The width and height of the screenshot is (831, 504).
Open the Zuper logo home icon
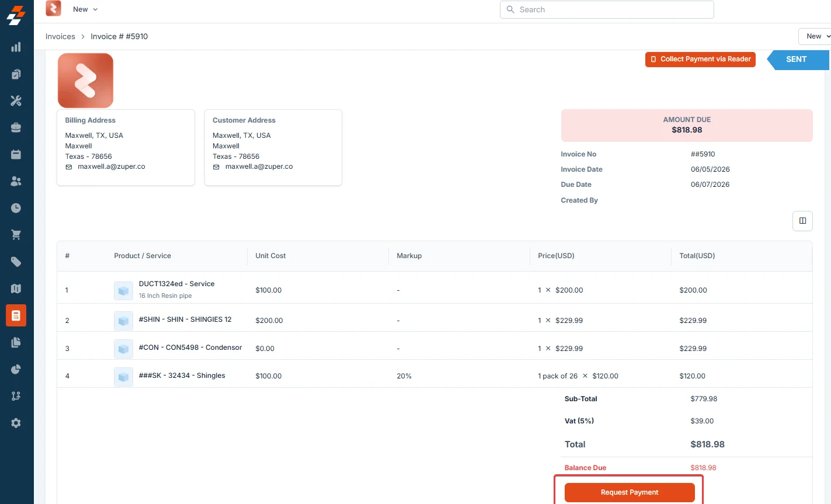click(x=16, y=16)
